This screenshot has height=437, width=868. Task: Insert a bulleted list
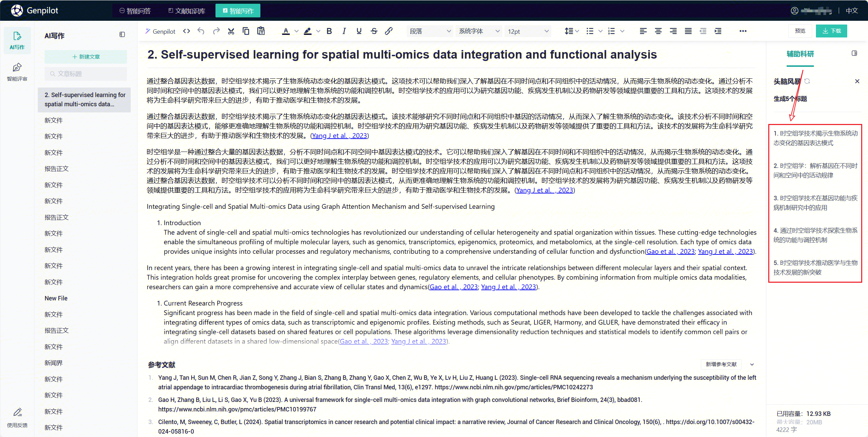pyautogui.click(x=590, y=31)
